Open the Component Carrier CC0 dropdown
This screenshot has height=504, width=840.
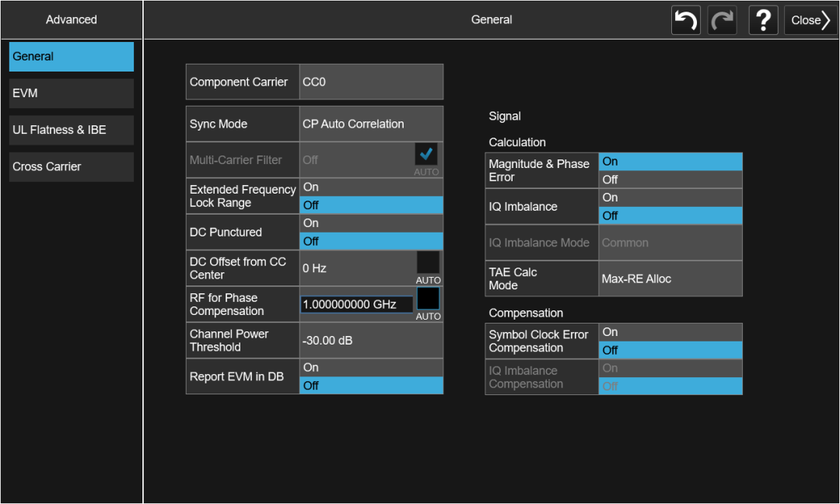[371, 82]
